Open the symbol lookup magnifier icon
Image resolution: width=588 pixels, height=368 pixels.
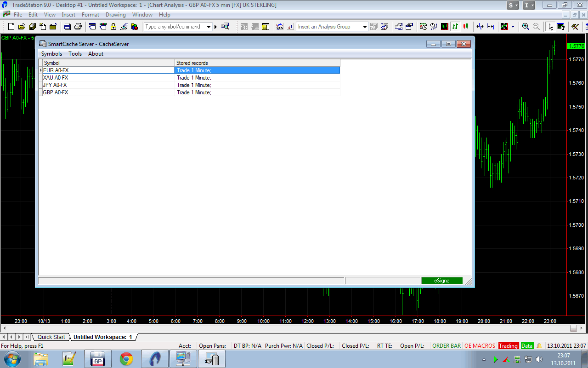click(x=225, y=27)
